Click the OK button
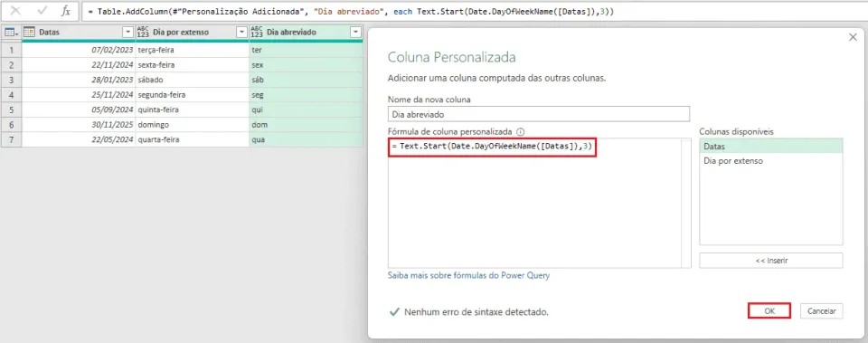Image resolution: width=868 pixels, height=343 pixels. pyautogui.click(x=769, y=310)
